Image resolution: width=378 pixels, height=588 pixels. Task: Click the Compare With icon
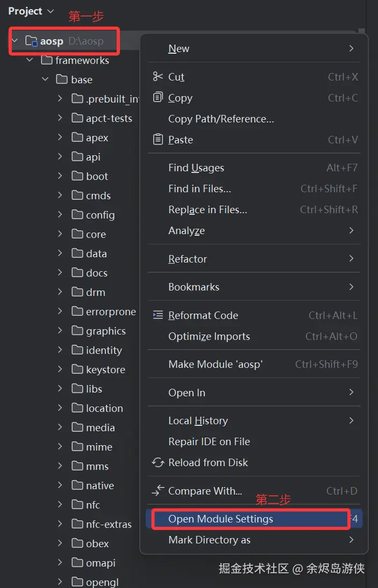point(158,491)
